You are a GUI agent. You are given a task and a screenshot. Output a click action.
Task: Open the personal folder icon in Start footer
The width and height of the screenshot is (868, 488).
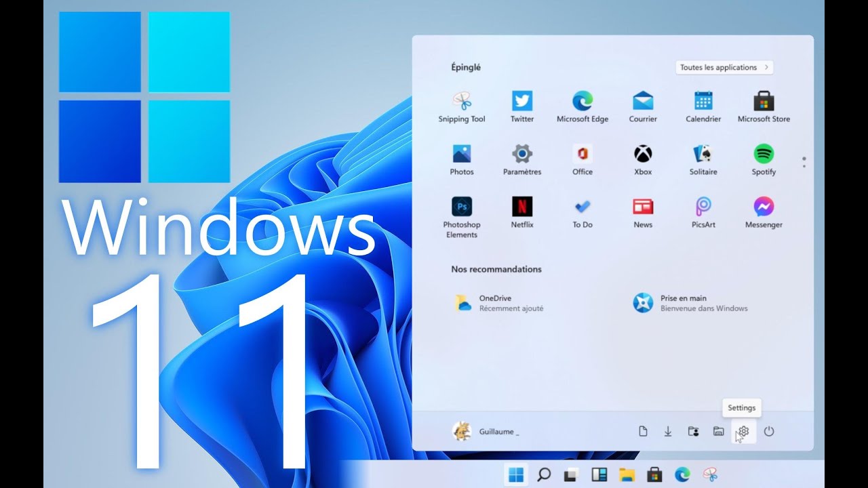(x=693, y=431)
